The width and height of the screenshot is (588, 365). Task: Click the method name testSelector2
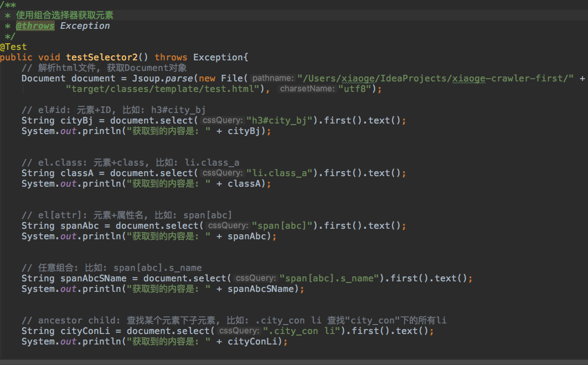click(102, 58)
